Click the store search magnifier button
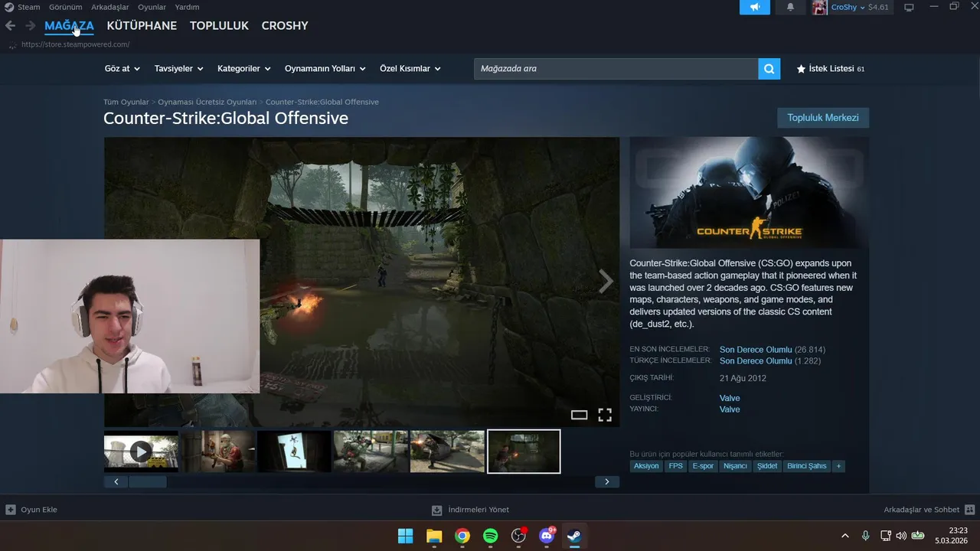 pyautogui.click(x=769, y=69)
